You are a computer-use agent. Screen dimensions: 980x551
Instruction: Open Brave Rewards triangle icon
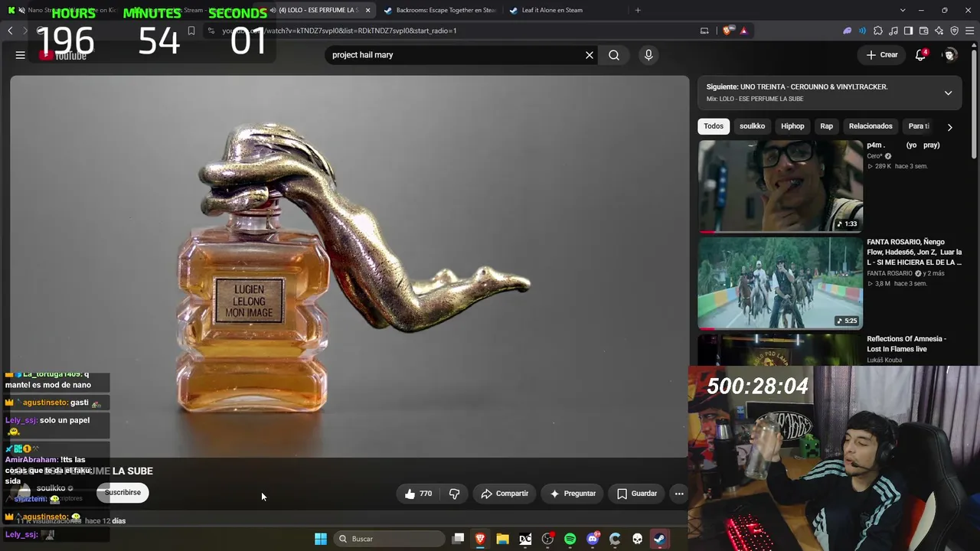(743, 31)
